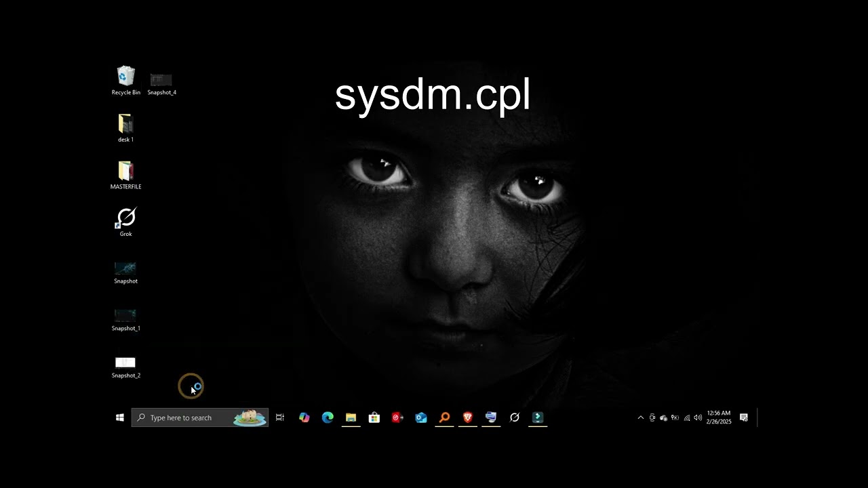Image resolution: width=868 pixels, height=488 pixels.
Task: Click the Show Desktop strip at taskbar end
Action: click(757, 418)
